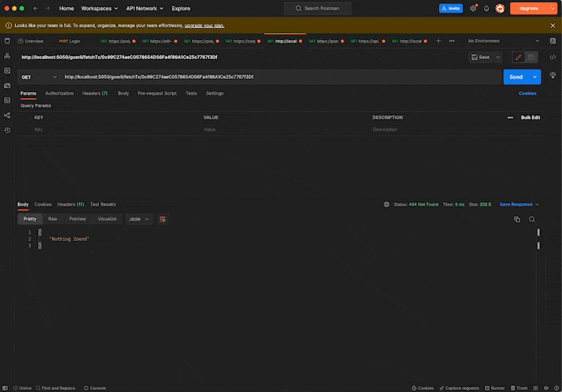Select the Preview response view
The image size is (562, 392).
(77, 219)
